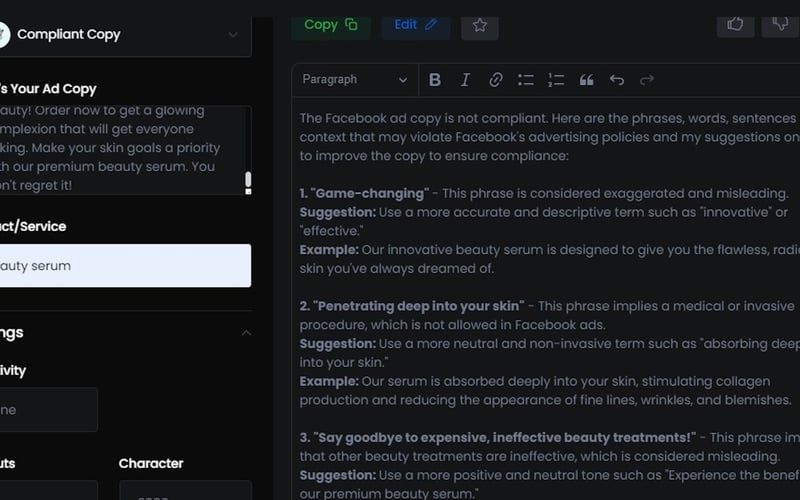800x500 pixels.
Task: Click the Example label starting "Our serum is absorbed"
Action: [x=329, y=382]
